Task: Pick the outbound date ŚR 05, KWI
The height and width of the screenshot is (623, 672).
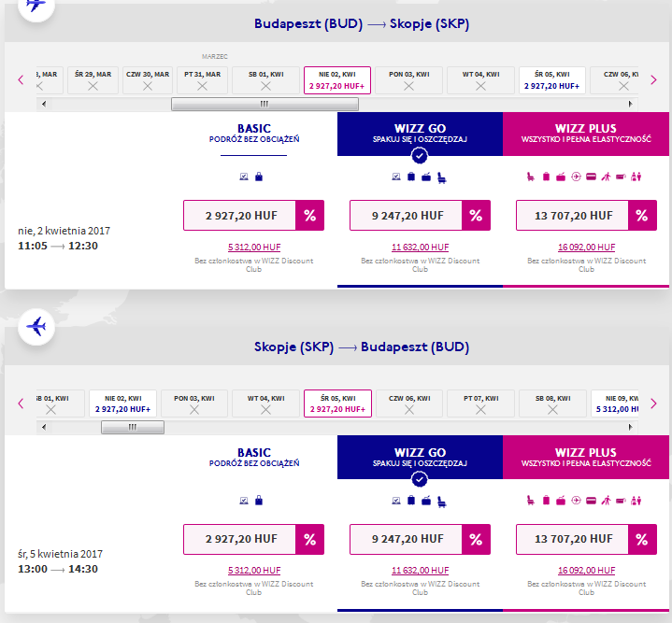Action: pyautogui.click(x=552, y=80)
